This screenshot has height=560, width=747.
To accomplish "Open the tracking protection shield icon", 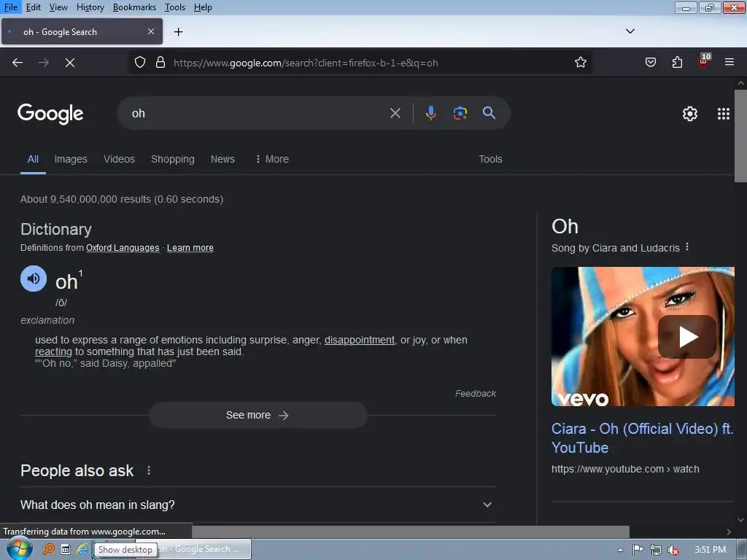I will (139, 63).
